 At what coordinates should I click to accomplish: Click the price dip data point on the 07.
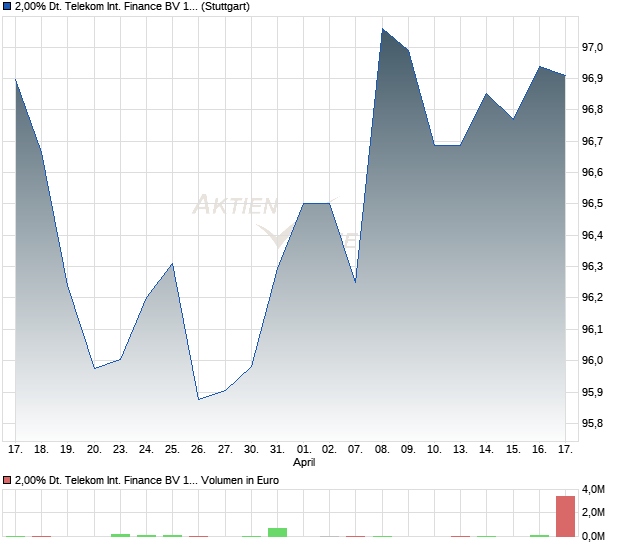pyautogui.click(x=355, y=282)
